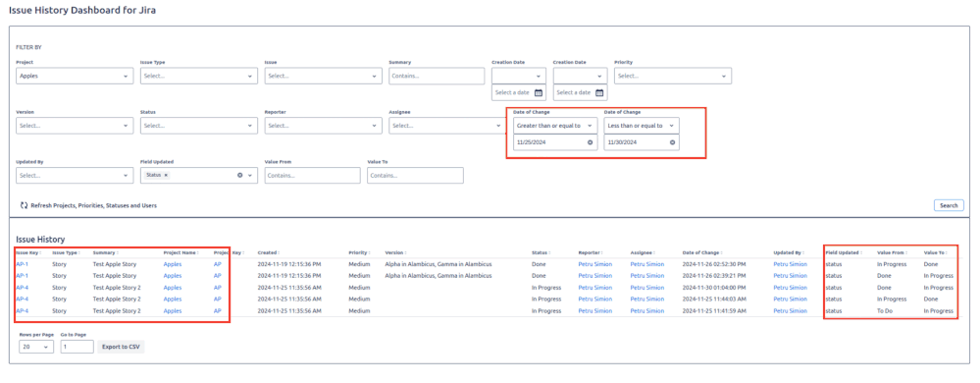Open the Rows per Page dropdown

click(x=36, y=347)
